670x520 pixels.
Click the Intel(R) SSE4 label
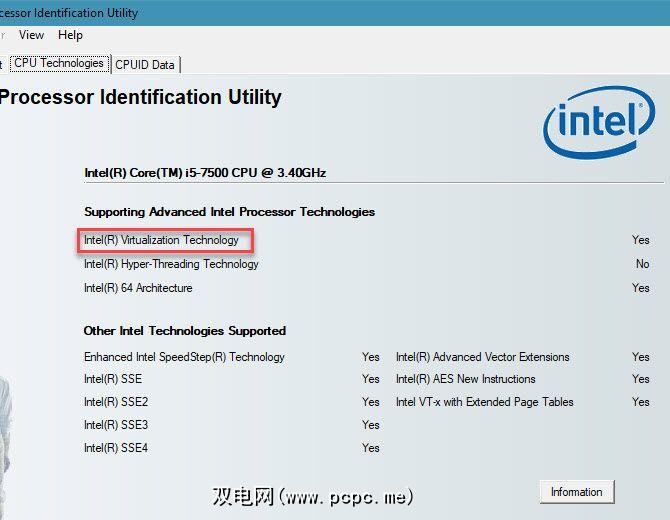coord(116,448)
